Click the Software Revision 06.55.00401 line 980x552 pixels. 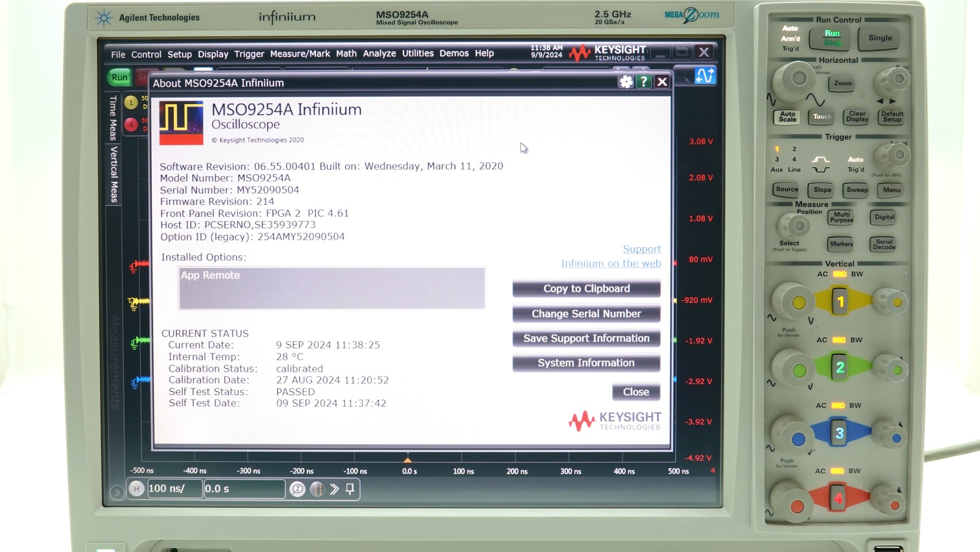331,166
